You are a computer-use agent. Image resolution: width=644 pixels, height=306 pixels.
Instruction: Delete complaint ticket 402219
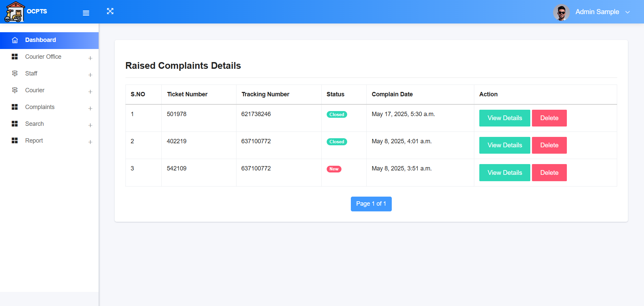tap(549, 145)
